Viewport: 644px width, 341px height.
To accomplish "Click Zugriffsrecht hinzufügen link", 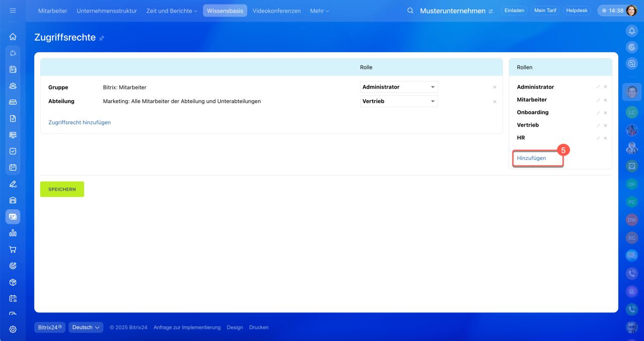I will coord(79,122).
